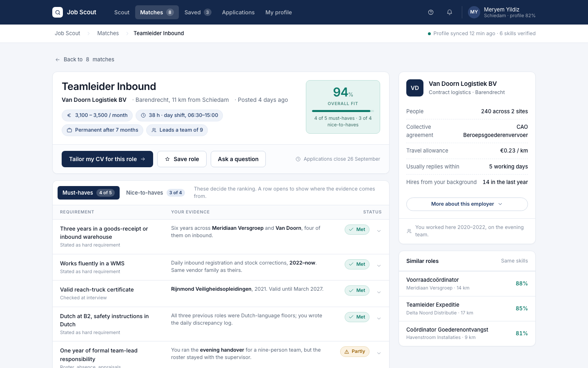
Task: Click Tailor my CV for this role
Action: 107,159
